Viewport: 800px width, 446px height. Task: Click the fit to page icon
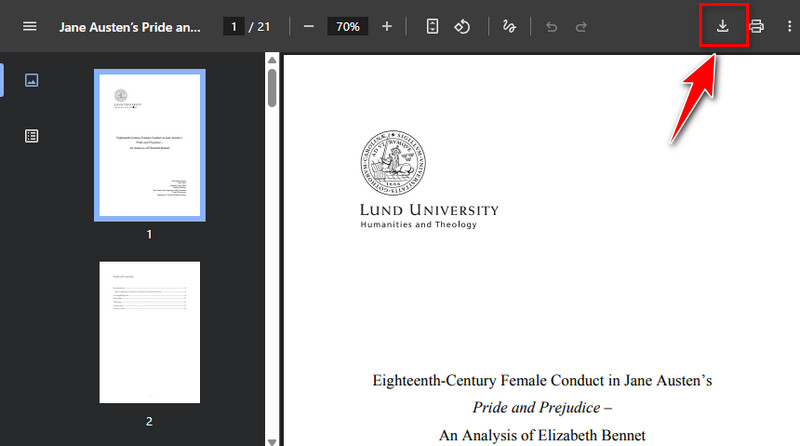coord(432,27)
